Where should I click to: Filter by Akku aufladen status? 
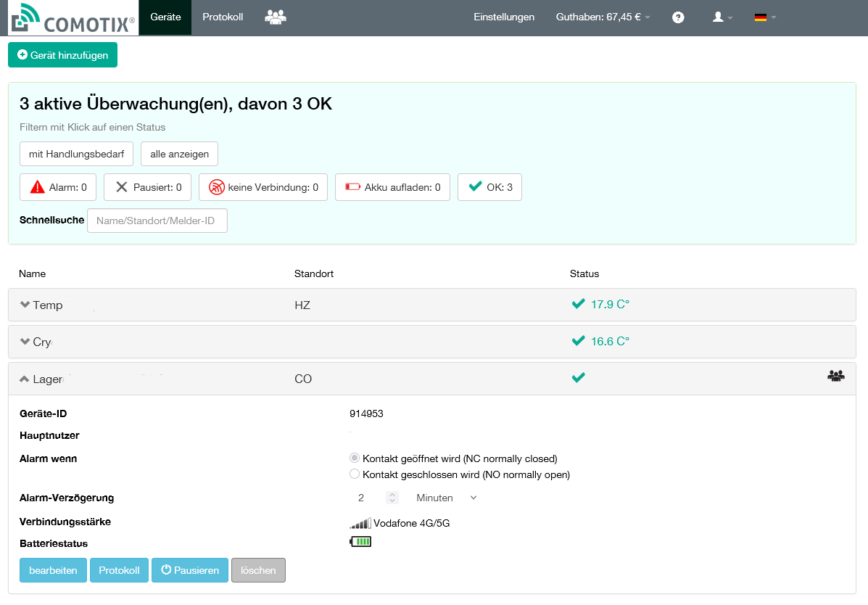(x=392, y=187)
